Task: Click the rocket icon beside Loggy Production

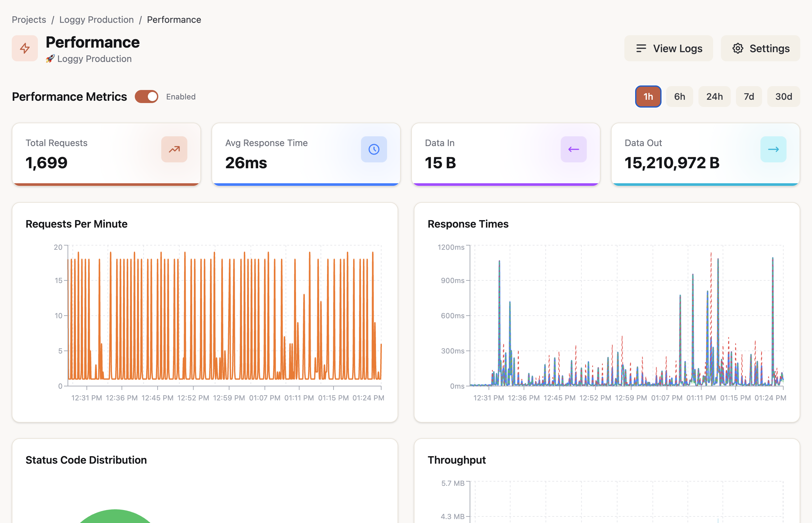Action: pos(50,59)
